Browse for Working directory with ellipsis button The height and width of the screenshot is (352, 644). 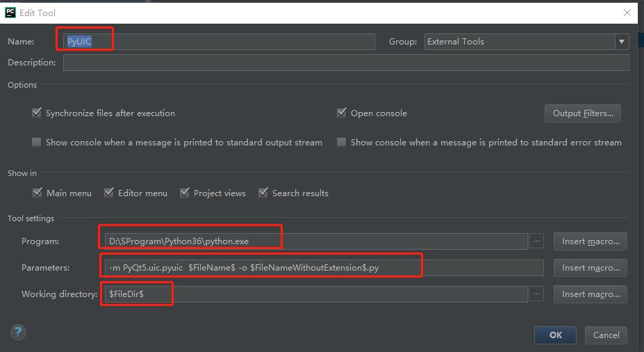coord(536,294)
